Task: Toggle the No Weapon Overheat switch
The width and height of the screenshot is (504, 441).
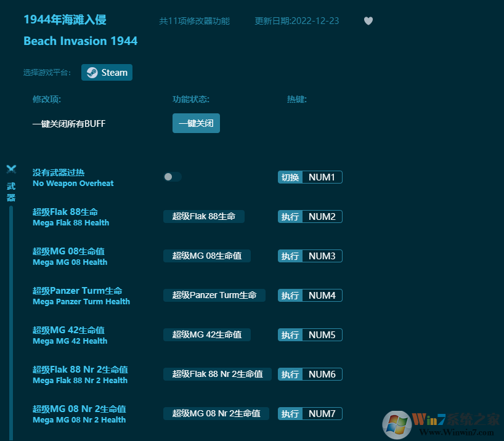Action: tap(173, 177)
